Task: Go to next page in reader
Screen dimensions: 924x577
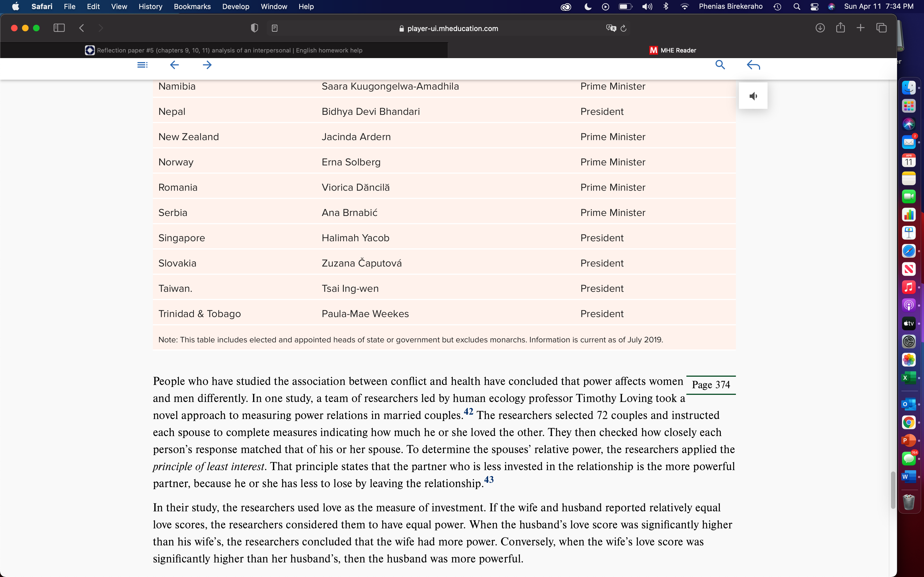Action: (207, 65)
